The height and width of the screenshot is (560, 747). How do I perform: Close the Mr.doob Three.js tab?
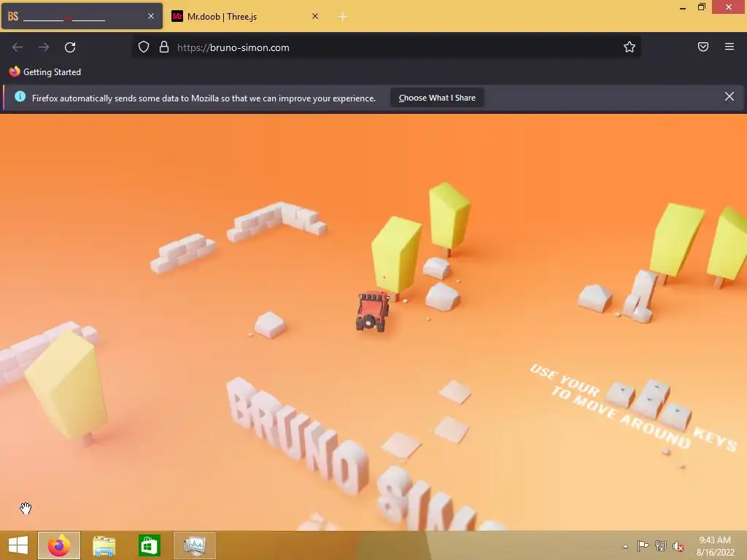coord(315,16)
